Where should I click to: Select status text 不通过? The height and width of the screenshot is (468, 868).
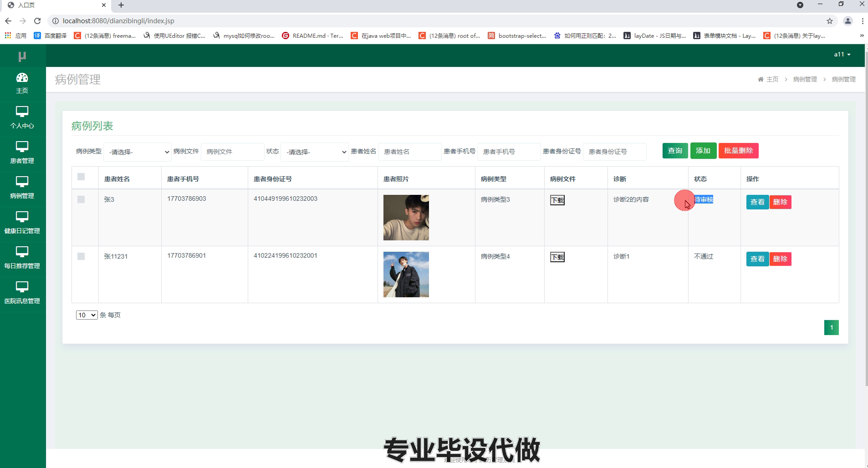coord(703,256)
